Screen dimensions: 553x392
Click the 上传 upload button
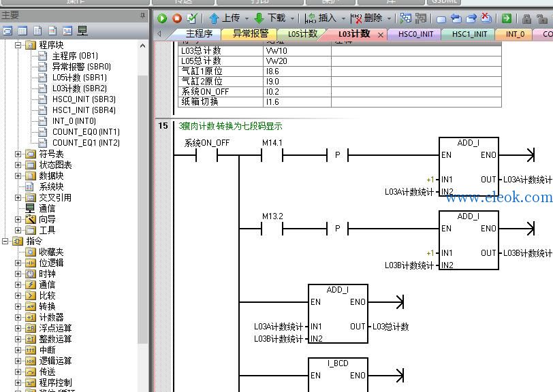[x=224, y=18]
